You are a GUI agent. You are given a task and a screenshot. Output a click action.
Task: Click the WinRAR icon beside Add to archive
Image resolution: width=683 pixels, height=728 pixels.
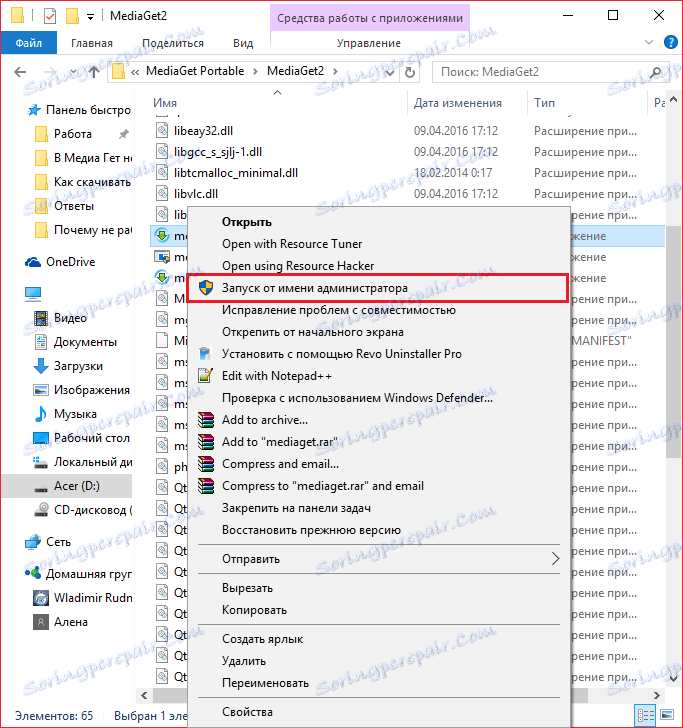point(206,420)
